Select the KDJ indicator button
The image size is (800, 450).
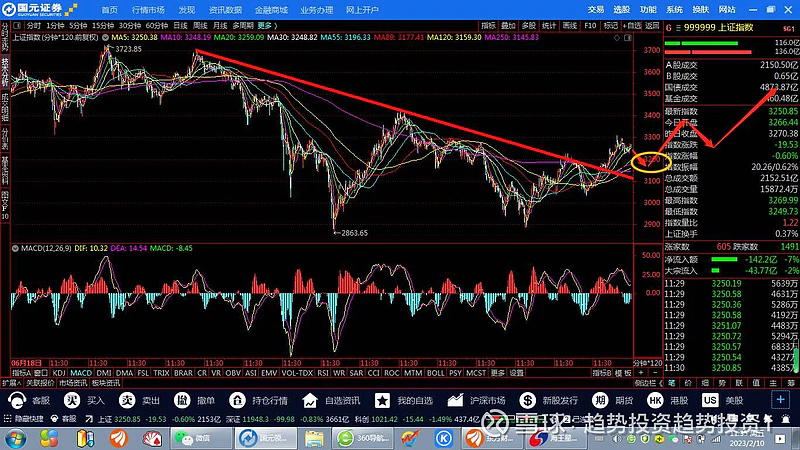[x=59, y=373]
